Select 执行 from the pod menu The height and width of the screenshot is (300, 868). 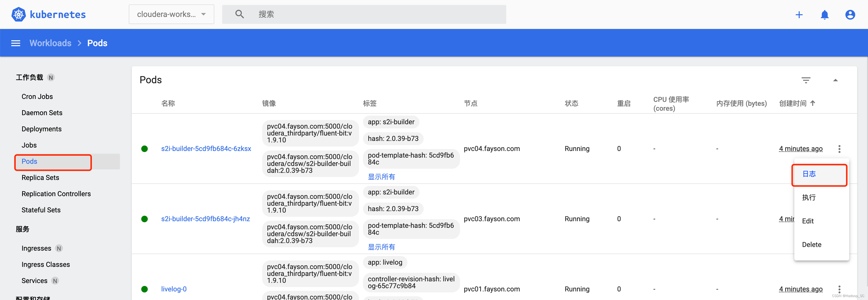coord(809,197)
